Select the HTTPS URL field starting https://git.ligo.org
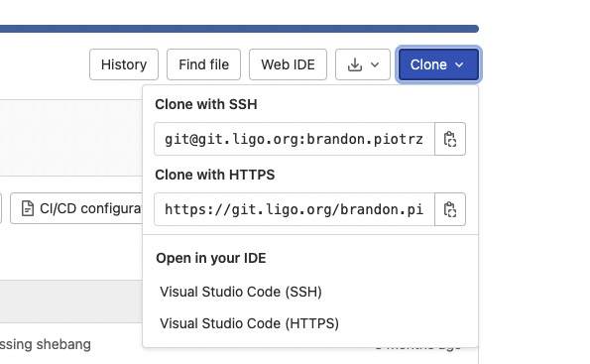The image size is (590, 364). coord(295,209)
